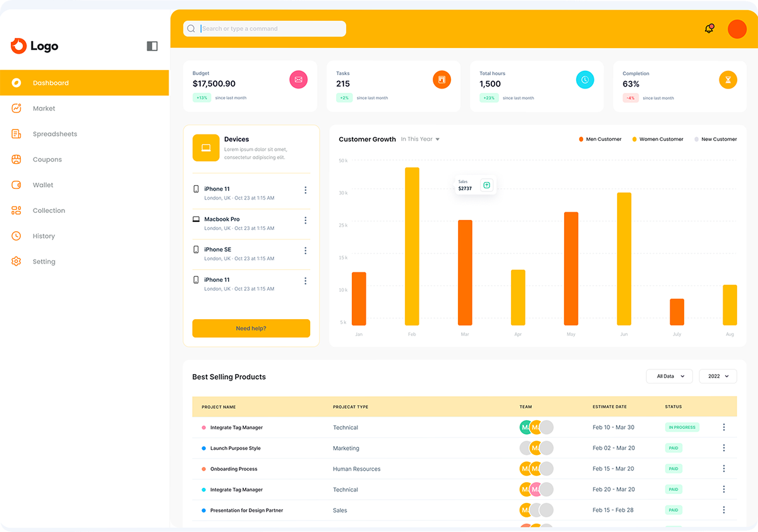Focus the search or type a command field

[272, 28]
